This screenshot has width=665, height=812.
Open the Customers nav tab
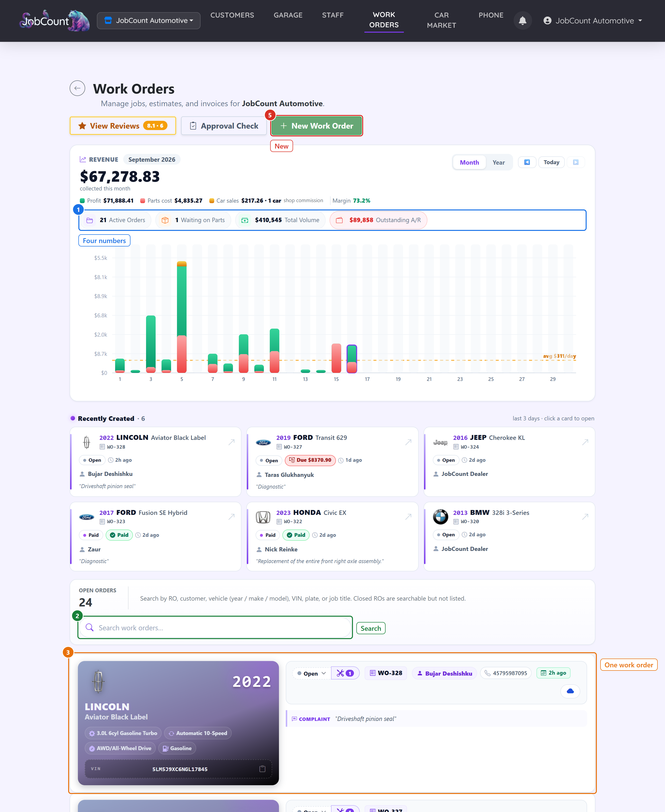pos(232,15)
